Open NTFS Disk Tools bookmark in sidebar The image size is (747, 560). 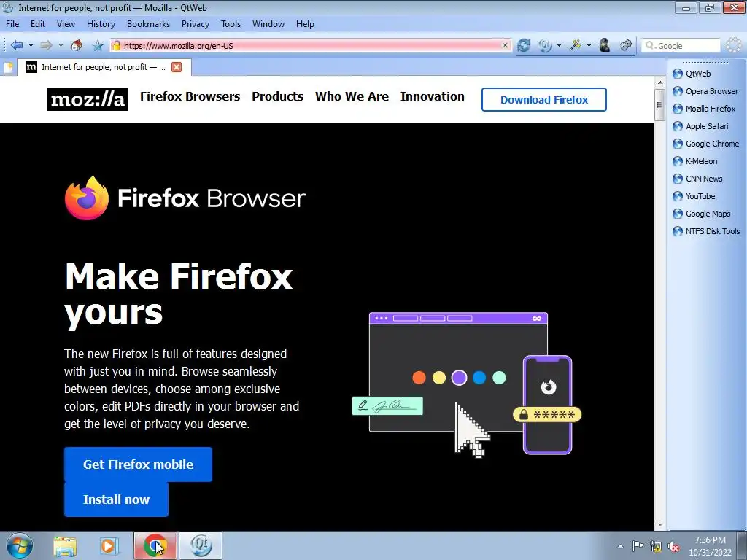(x=706, y=231)
